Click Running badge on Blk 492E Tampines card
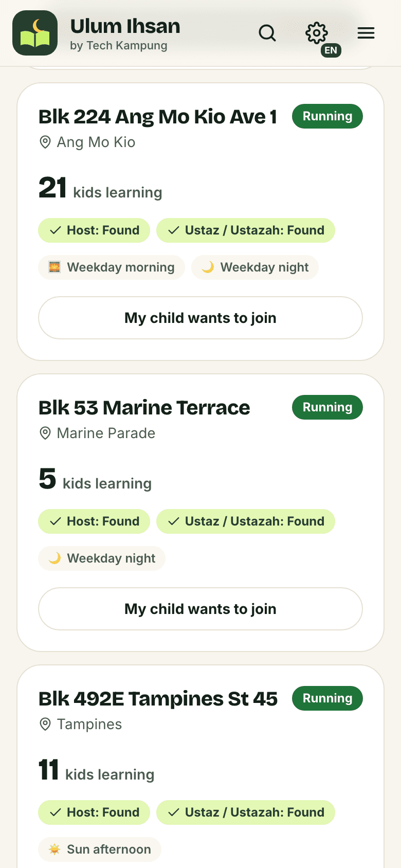This screenshot has height=868, width=401. (327, 698)
